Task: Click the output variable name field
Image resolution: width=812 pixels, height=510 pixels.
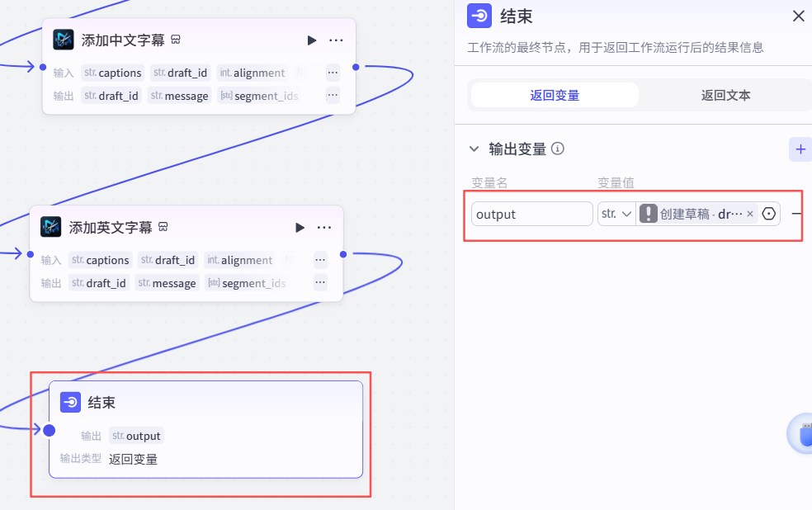Action: coord(531,213)
